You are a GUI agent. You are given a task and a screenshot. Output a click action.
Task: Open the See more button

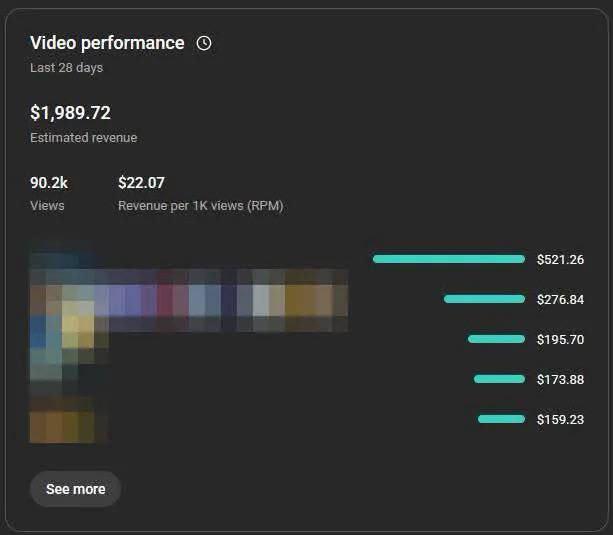(75, 489)
